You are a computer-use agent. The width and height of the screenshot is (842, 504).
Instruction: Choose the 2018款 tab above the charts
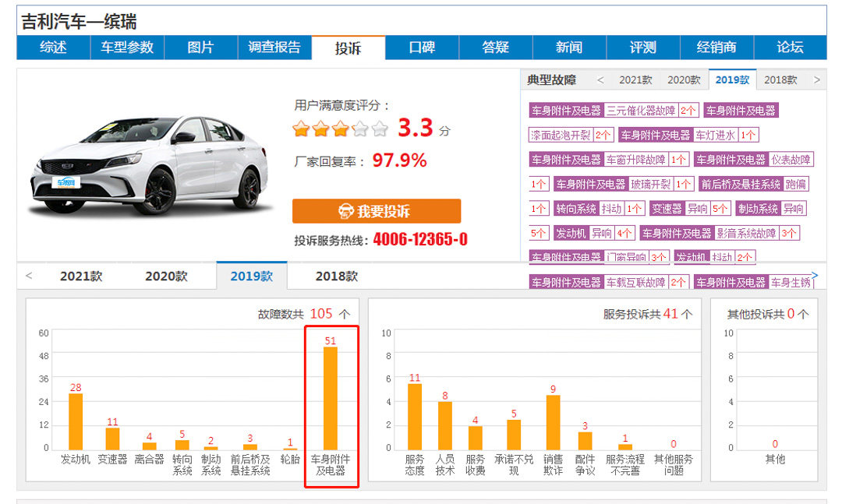(336, 277)
